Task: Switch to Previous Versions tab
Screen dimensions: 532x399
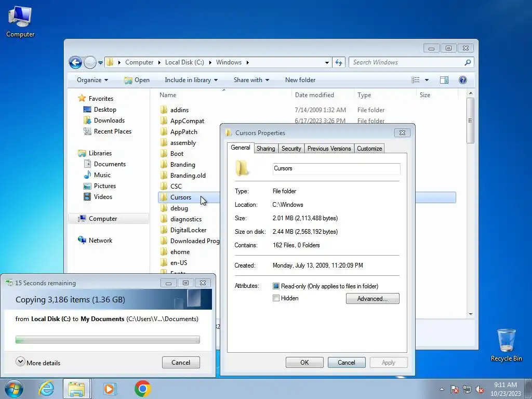Action: click(x=329, y=149)
